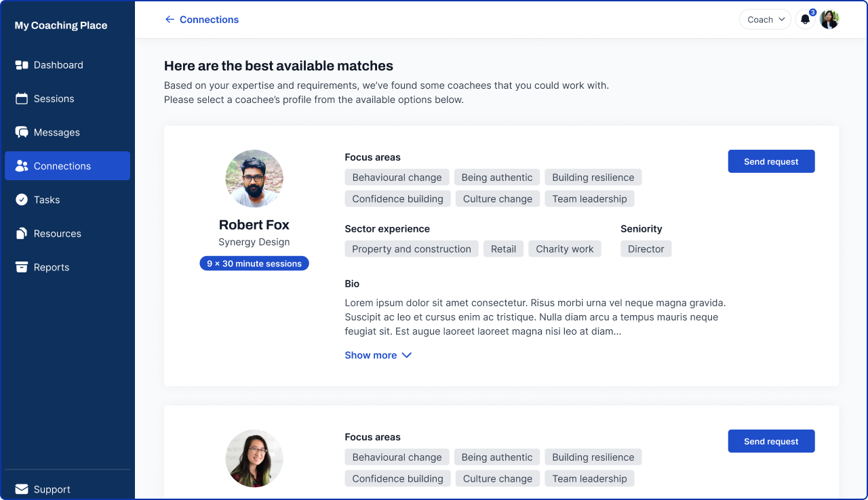The image size is (868, 500).
Task: Click the Tasks checkmark icon
Action: [22, 200]
